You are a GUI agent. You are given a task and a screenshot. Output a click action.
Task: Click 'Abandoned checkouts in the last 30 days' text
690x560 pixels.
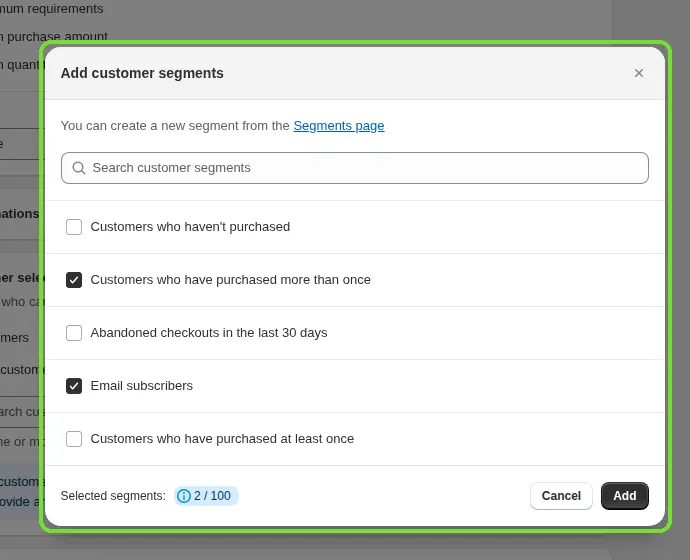209,333
